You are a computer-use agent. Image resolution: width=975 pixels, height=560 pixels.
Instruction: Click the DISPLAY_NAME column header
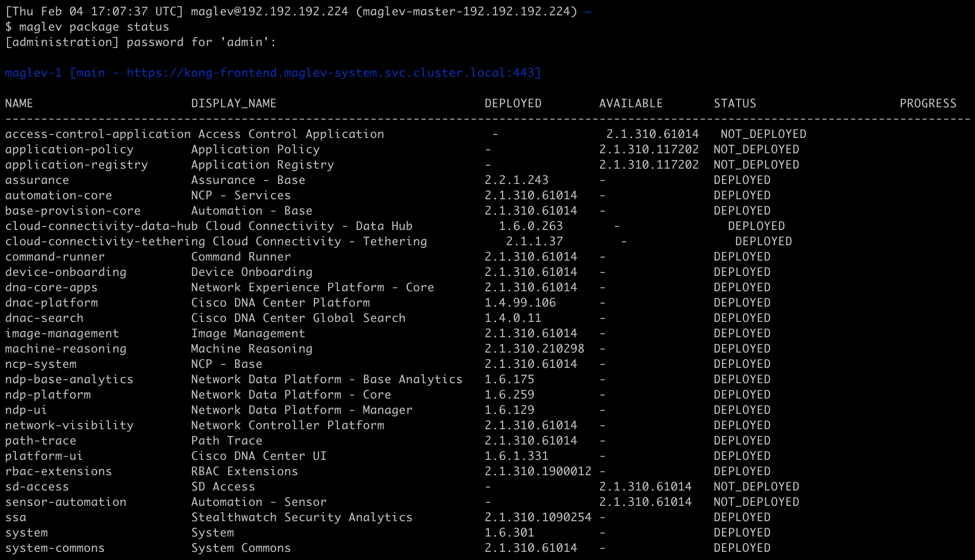tap(234, 103)
